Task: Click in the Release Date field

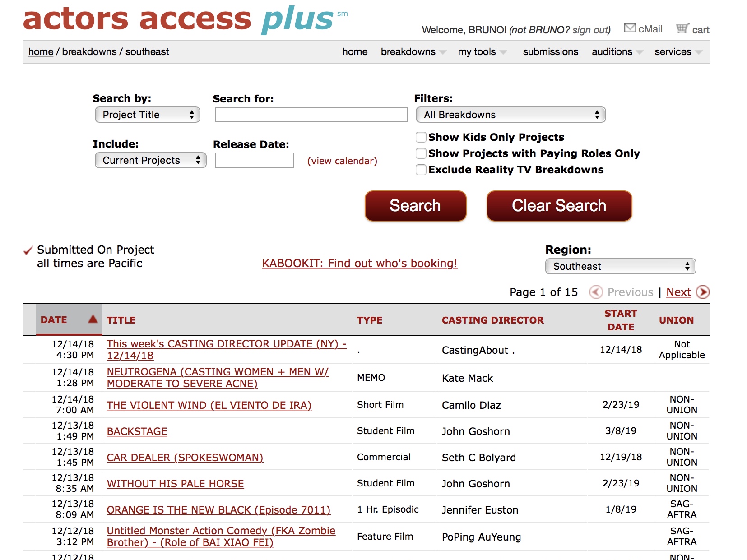Action: (254, 160)
